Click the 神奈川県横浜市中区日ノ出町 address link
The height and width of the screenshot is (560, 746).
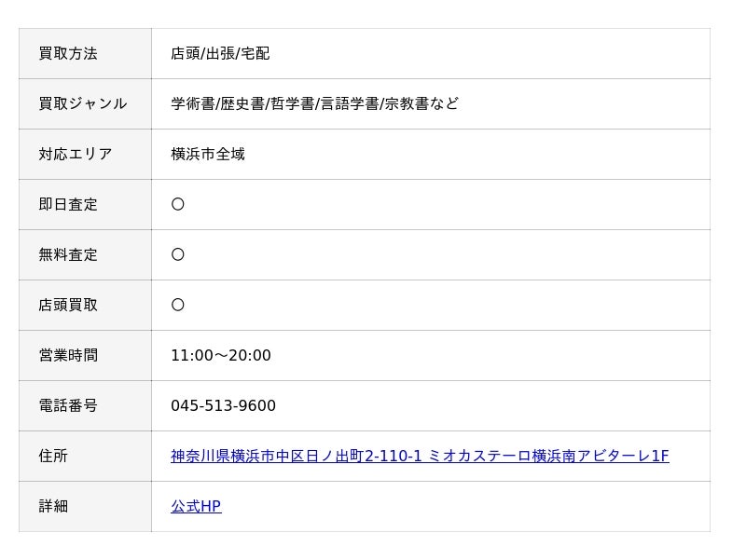pos(420,456)
